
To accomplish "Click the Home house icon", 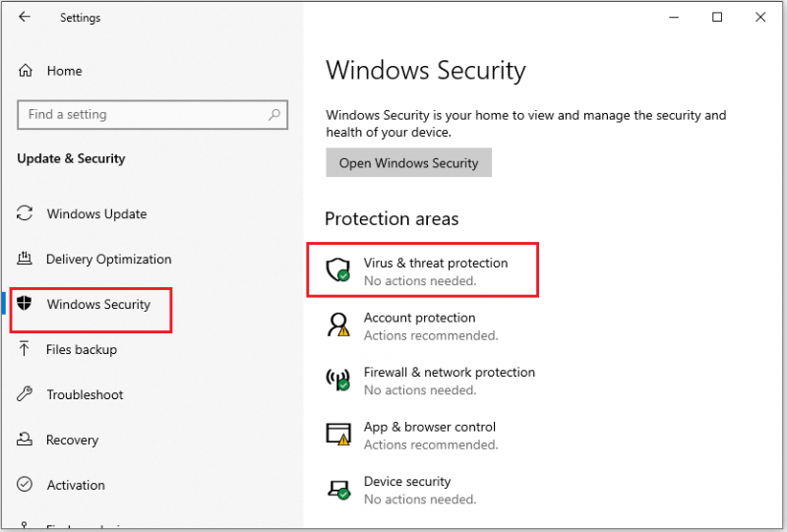I will (x=26, y=70).
